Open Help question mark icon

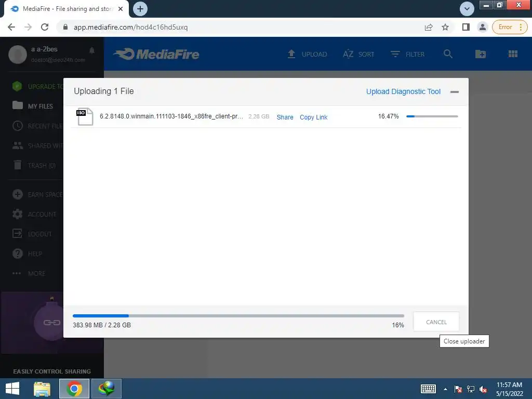[17, 254]
